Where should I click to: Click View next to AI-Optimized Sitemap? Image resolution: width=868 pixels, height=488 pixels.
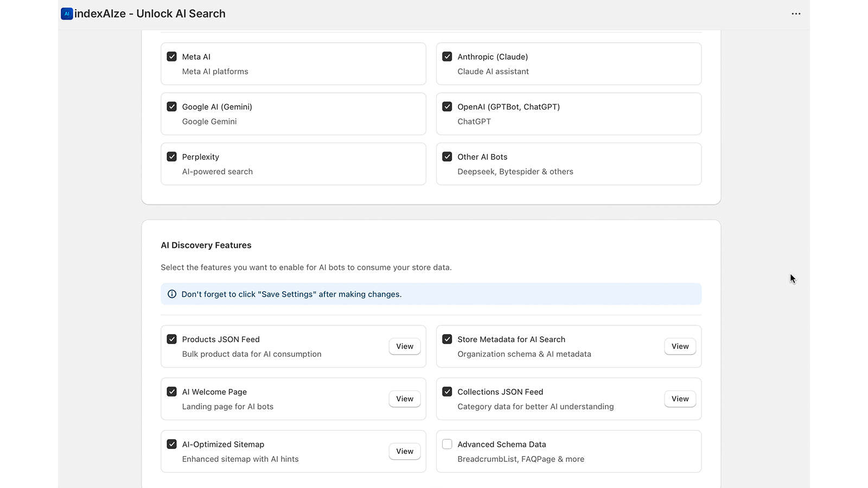[x=405, y=451]
